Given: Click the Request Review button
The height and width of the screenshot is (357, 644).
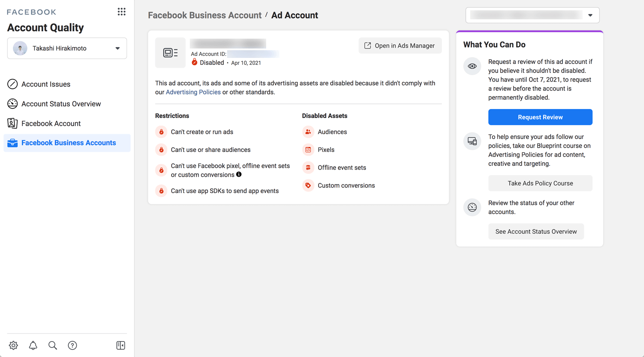Looking at the screenshot, I should coord(540,117).
